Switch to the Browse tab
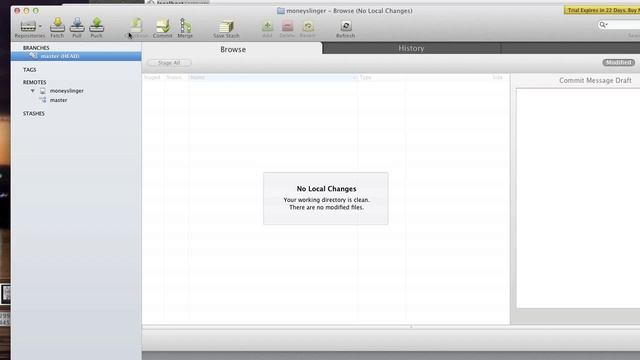 click(x=233, y=49)
